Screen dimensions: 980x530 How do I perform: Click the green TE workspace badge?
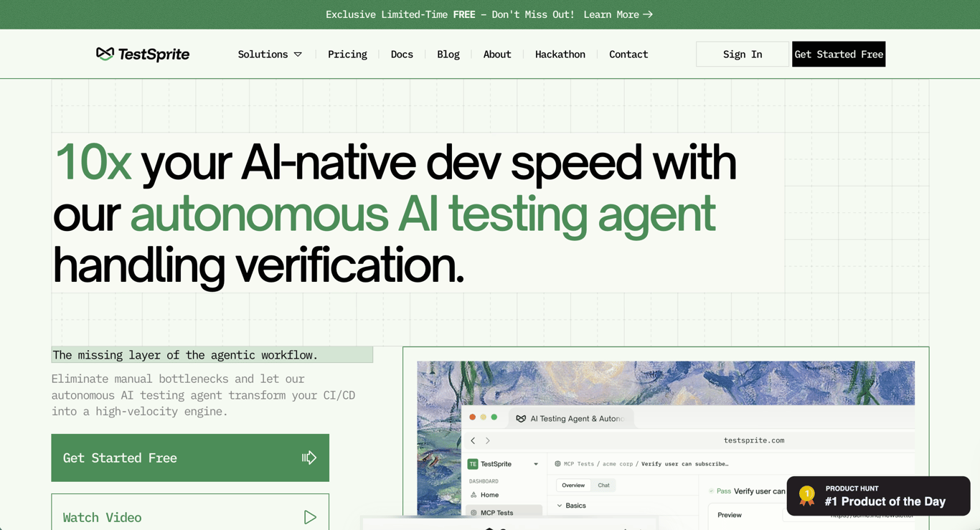pyautogui.click(x=473, y=464)
